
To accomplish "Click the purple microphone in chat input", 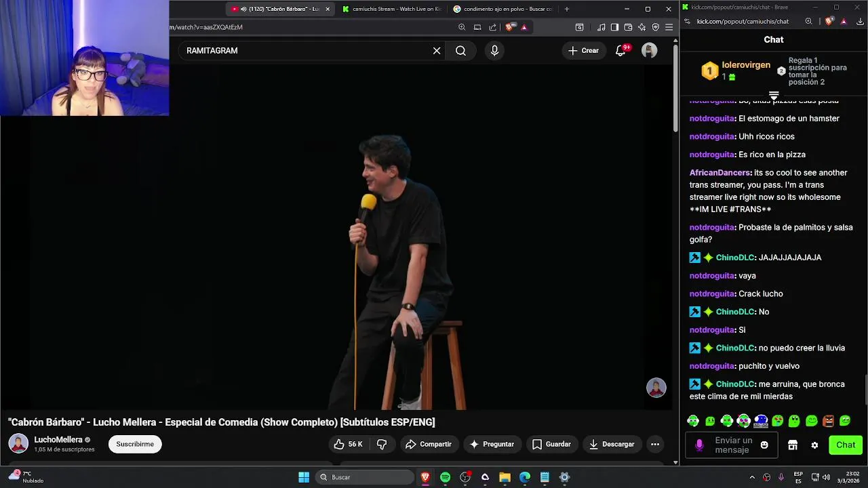I will (x=699, y=445).
